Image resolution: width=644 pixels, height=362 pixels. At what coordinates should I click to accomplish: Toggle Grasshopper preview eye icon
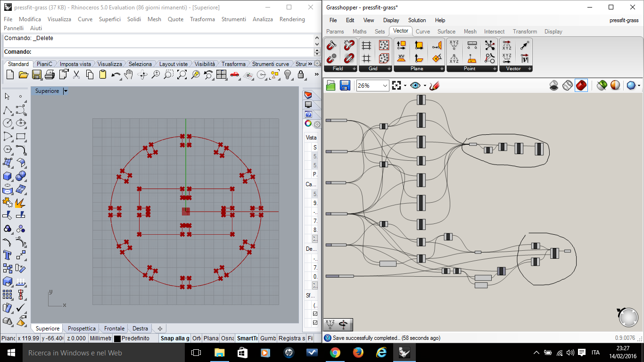415,85
